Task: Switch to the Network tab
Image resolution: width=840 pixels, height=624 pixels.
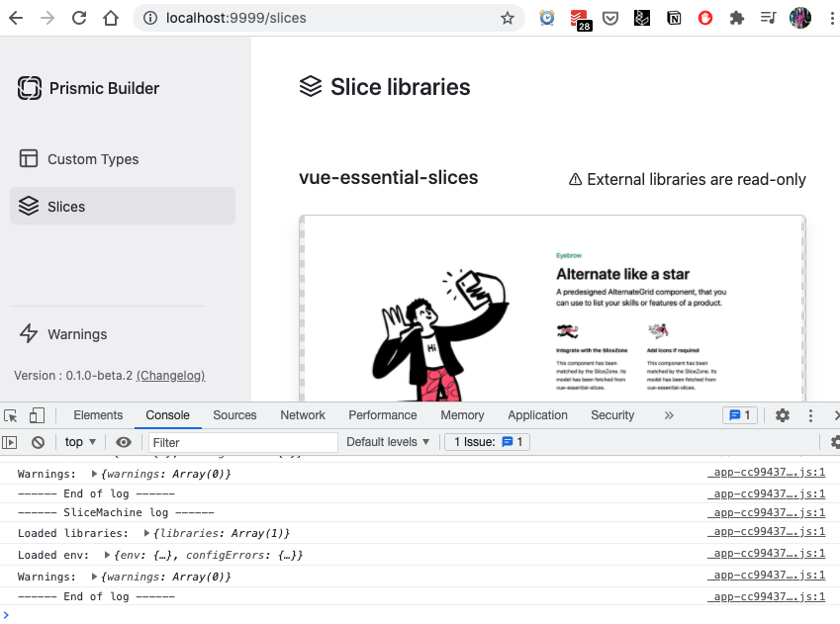Action: [x=303, y=415]
